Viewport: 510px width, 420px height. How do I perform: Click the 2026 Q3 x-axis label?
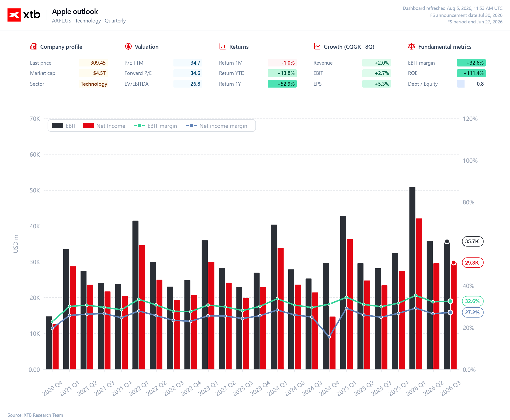tap(450, 388)
